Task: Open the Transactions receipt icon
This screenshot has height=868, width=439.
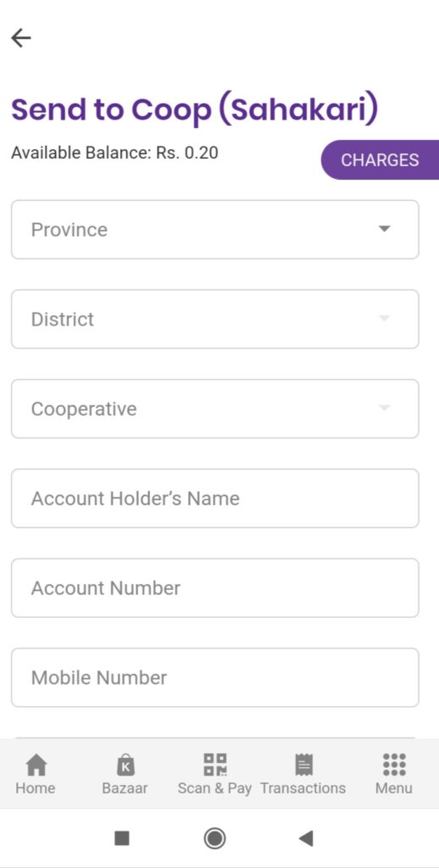Action: (303, 765)
